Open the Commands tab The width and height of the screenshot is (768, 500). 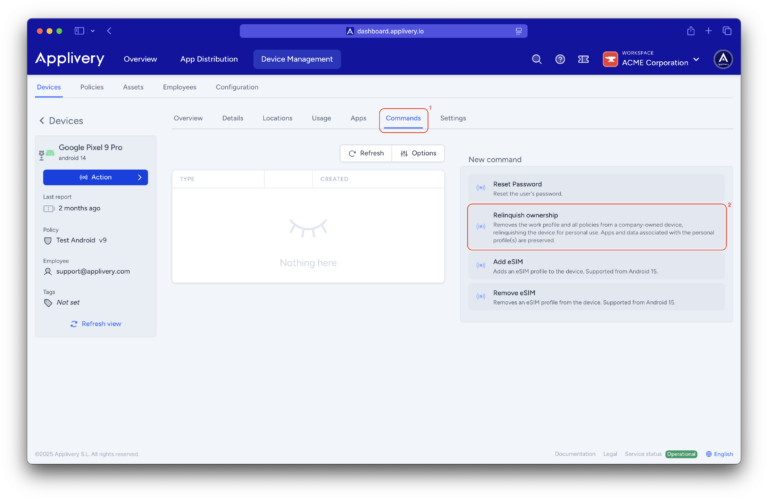point(403,118)
